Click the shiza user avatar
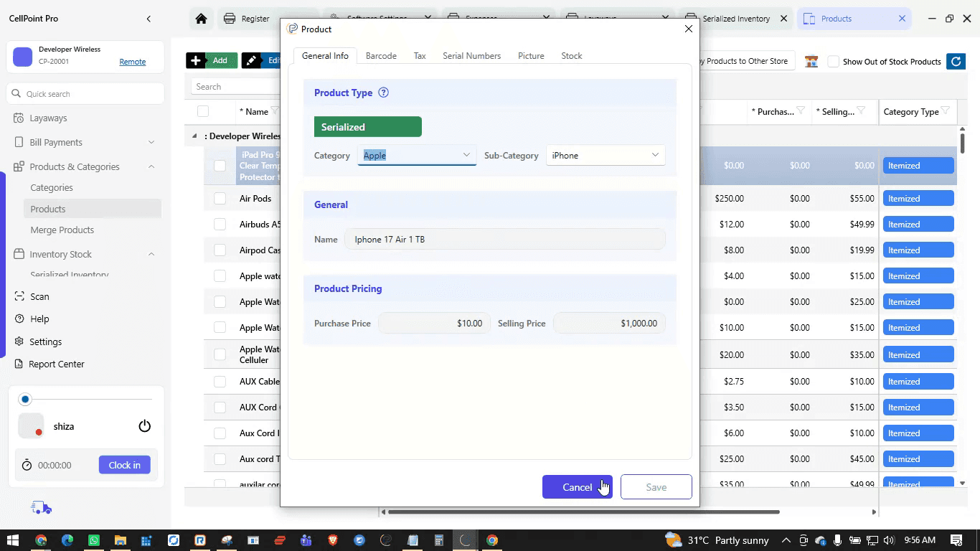Image resolution: width=980 pixels, height=551 pixels. (31, 426)
